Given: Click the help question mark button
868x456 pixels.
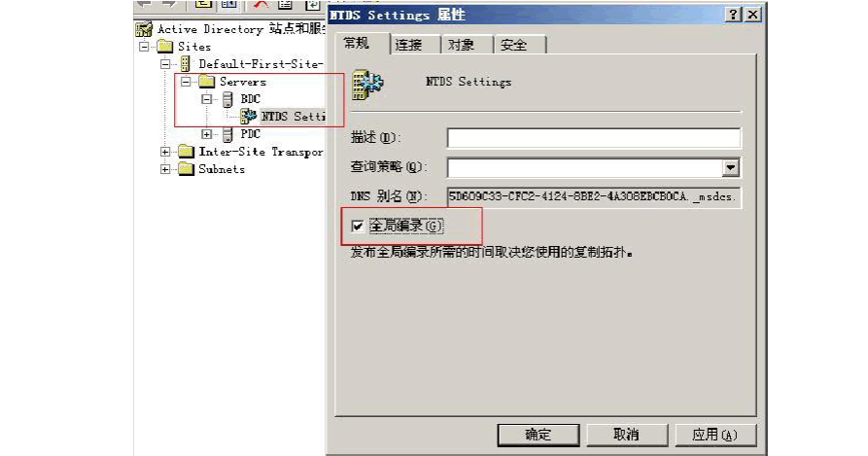Looking at the screenshot, I should pos(734,15).
